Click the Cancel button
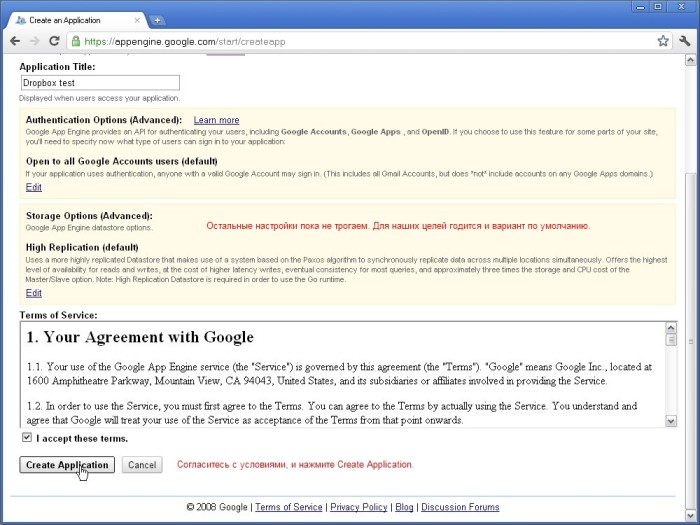 click(142, 465)
